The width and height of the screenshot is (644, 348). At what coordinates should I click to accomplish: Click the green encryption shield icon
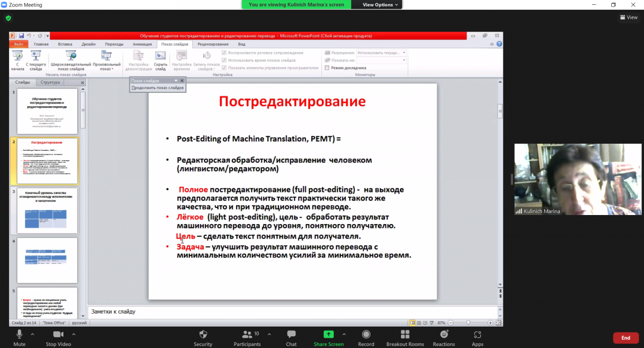(x=8, y=18)
